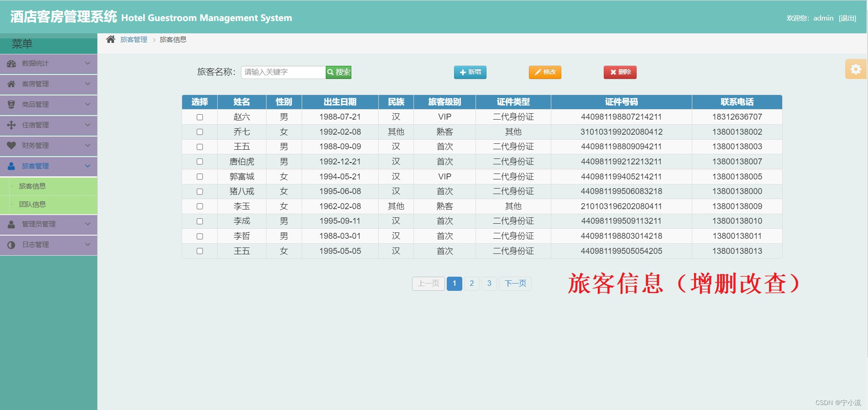Click the user icon beside 旅客管理
The width and height of the screenshot is (868, 410).
pos(11,166)
